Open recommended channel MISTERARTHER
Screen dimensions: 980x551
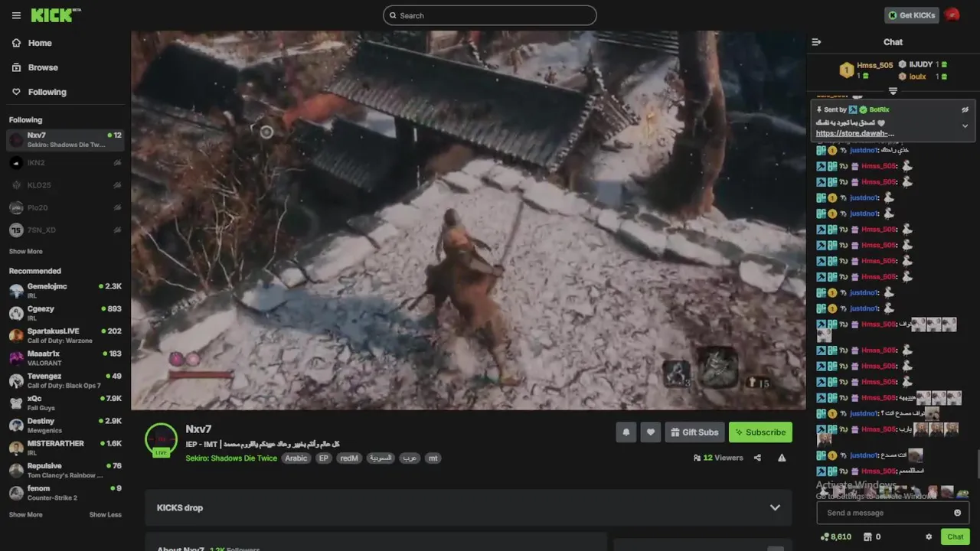pos(65,448)
